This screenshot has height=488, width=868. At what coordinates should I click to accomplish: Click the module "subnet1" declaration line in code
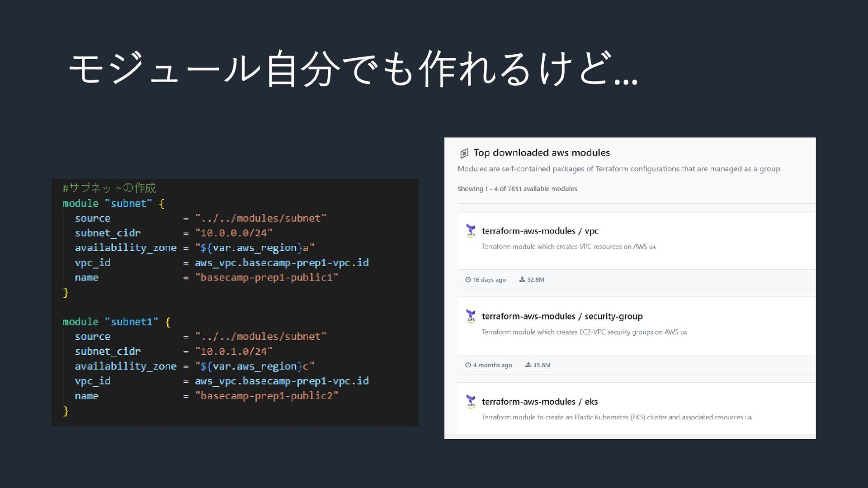tap(116, 322)
